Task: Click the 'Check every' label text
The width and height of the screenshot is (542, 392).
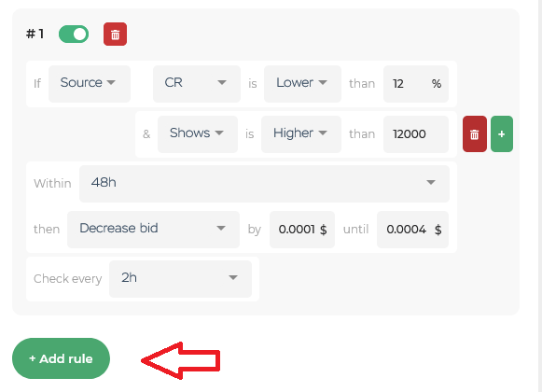Action: click(67, 279)
